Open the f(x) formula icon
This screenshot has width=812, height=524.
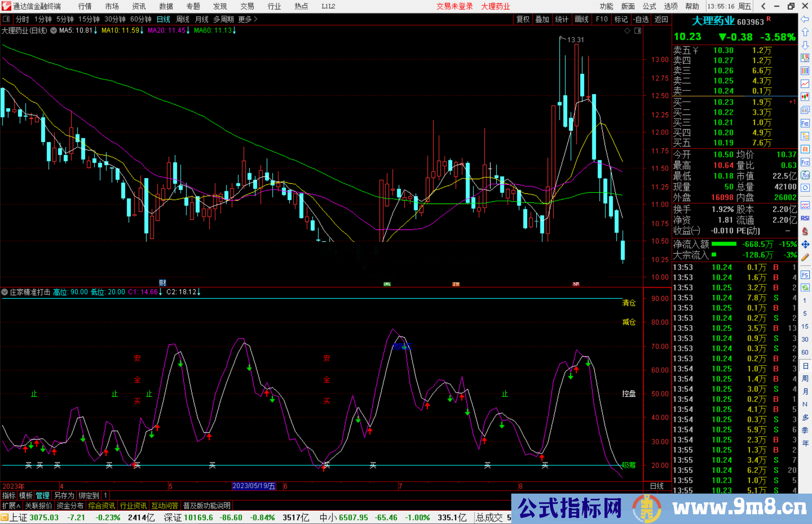point(805,175)
